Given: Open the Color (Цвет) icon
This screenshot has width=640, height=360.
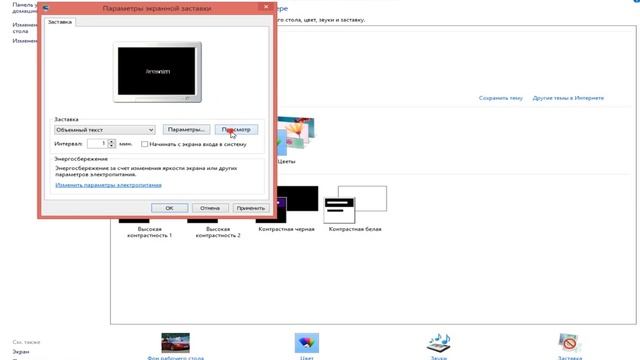Looking at the screenshot, I should coord(307,343).
